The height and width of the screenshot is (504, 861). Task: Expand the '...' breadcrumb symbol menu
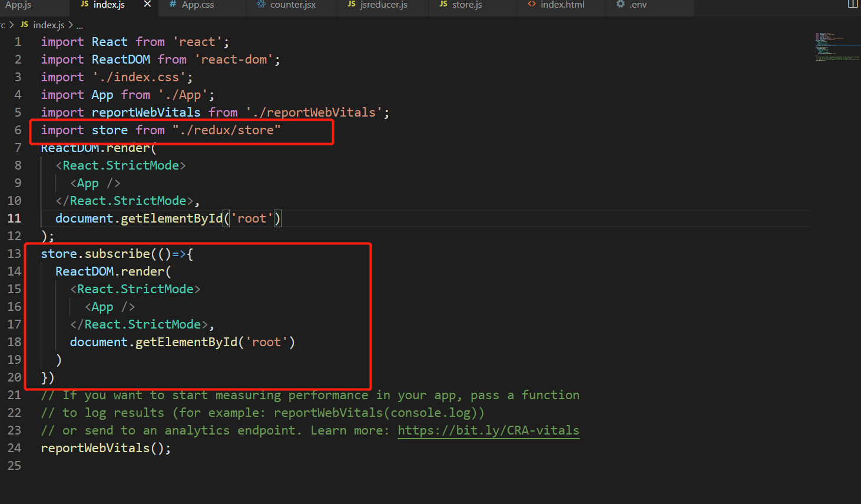pyautogui.click(x=80, y=25)
